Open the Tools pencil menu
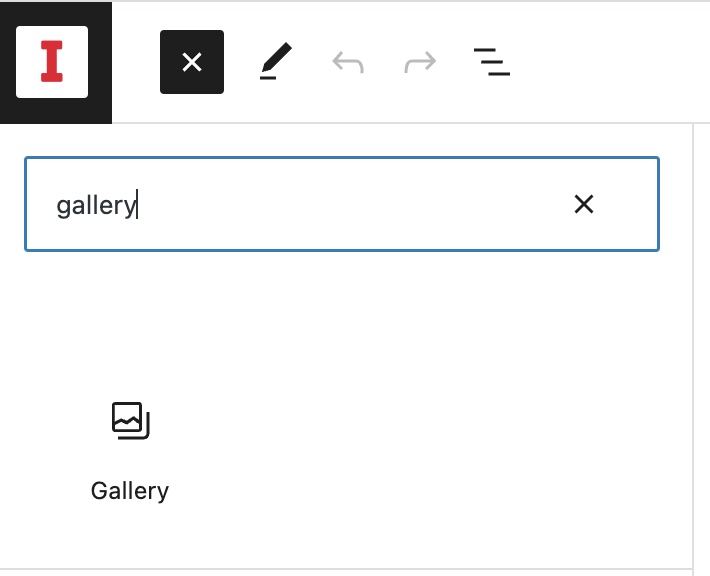This screenshot has width=710, height=576. click(275, 62)
